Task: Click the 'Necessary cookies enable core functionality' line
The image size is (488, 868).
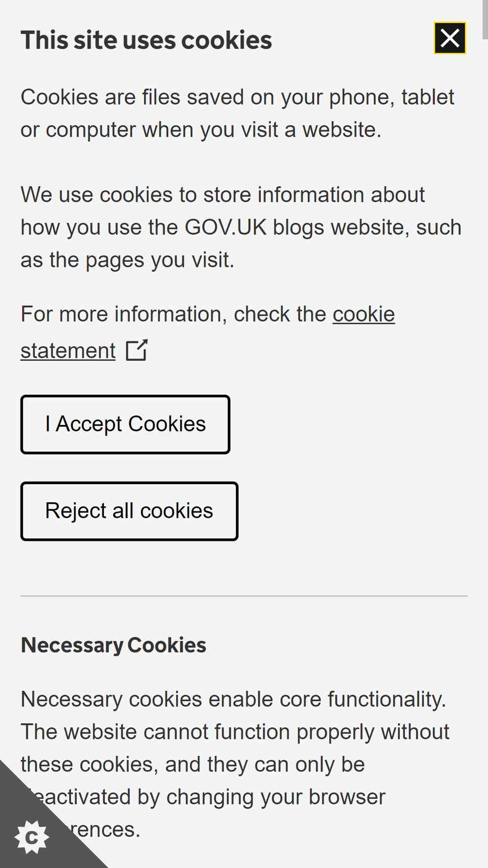Action: (233, 699)
